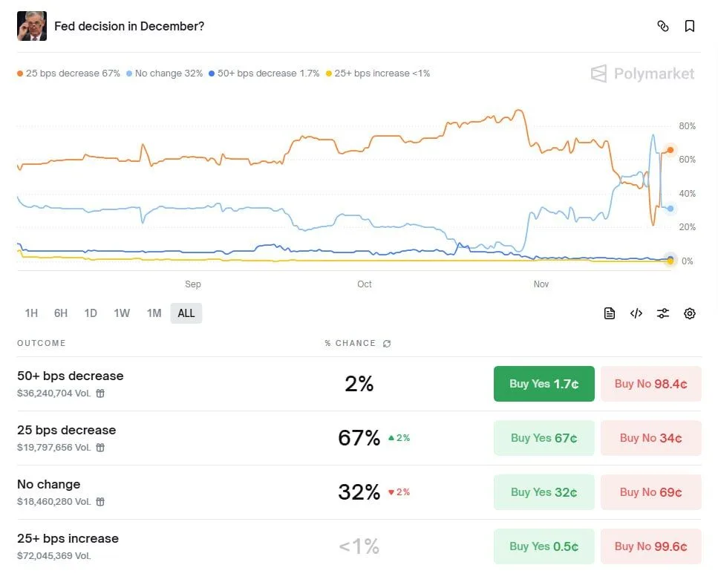Viewport: 718px width, 588px height.
Task: Select the 1H time range
Action: pos(31,313)
